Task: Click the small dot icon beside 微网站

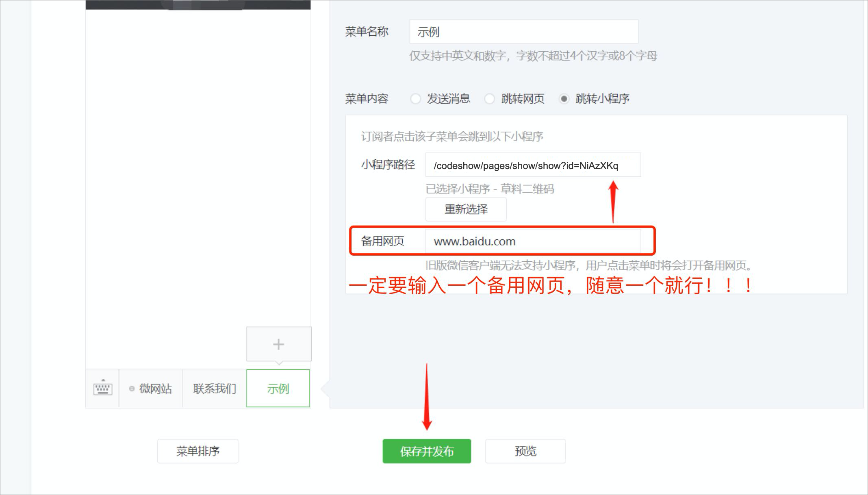Action: click(x=132, y=389)
